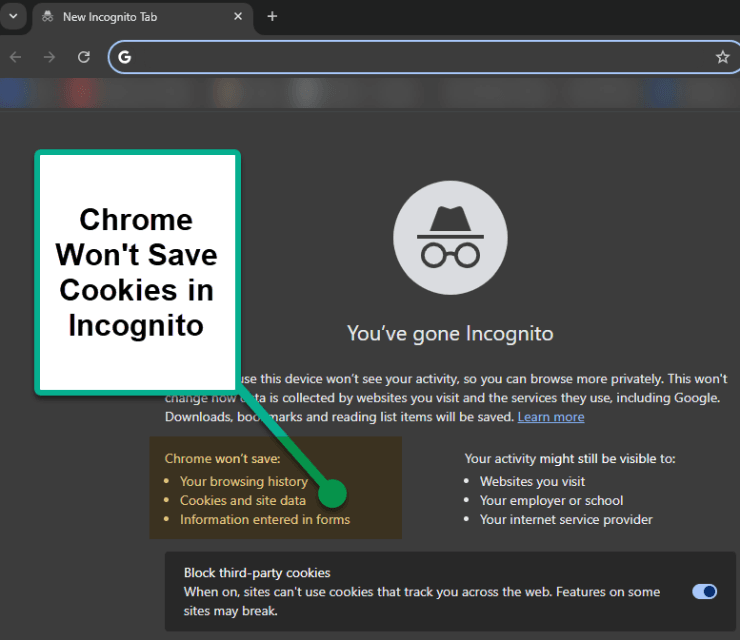Open the Learn more link

[551, 417]
